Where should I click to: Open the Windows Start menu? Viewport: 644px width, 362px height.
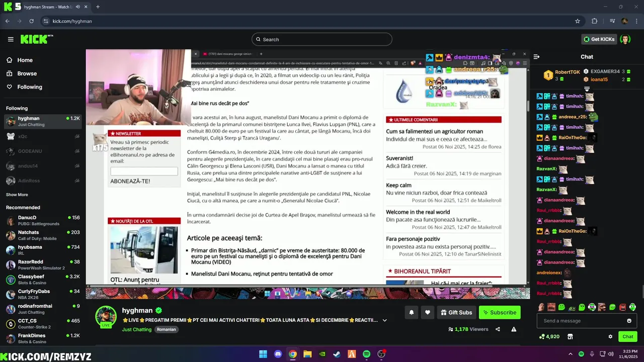[x=263, y=354]
